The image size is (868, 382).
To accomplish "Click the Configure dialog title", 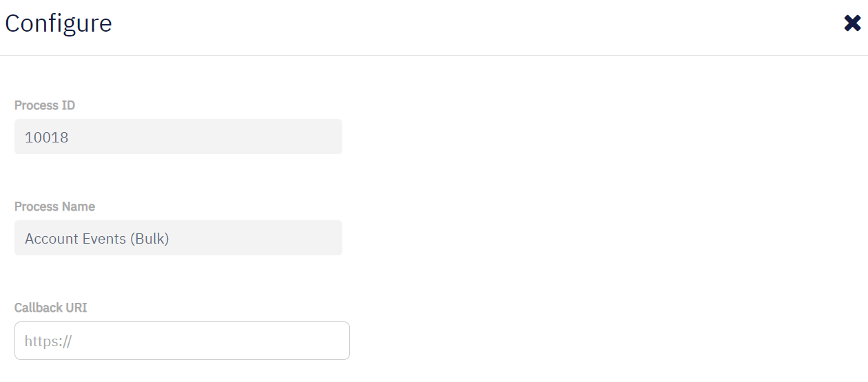I will (x=59, y=23).
